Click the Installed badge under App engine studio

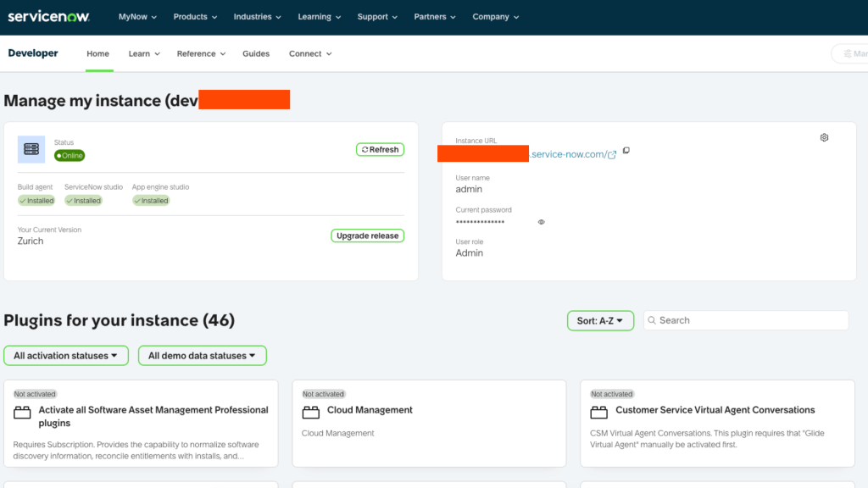click(x=151, y=200)
